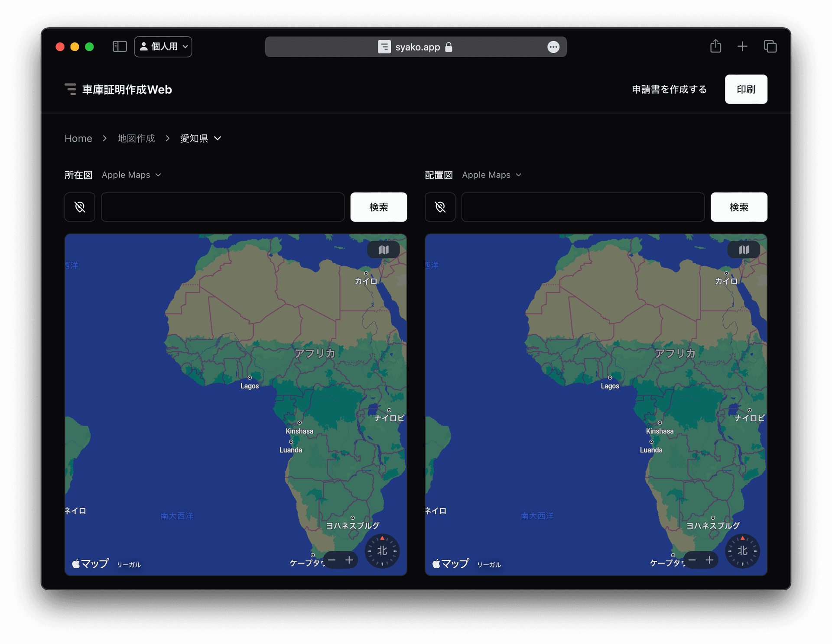Image resolution: width=832 pixels, height=644 pixels.
Task: Zoom in the left map with plus
Action: [349, 560]
